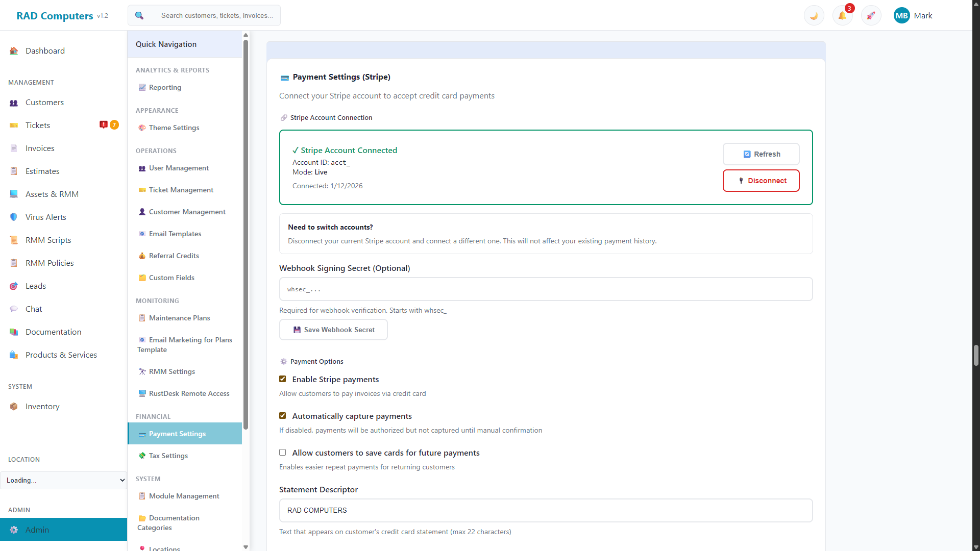
Task: Expand the FINANCIAL navigation section
Action: click(153, 416)
